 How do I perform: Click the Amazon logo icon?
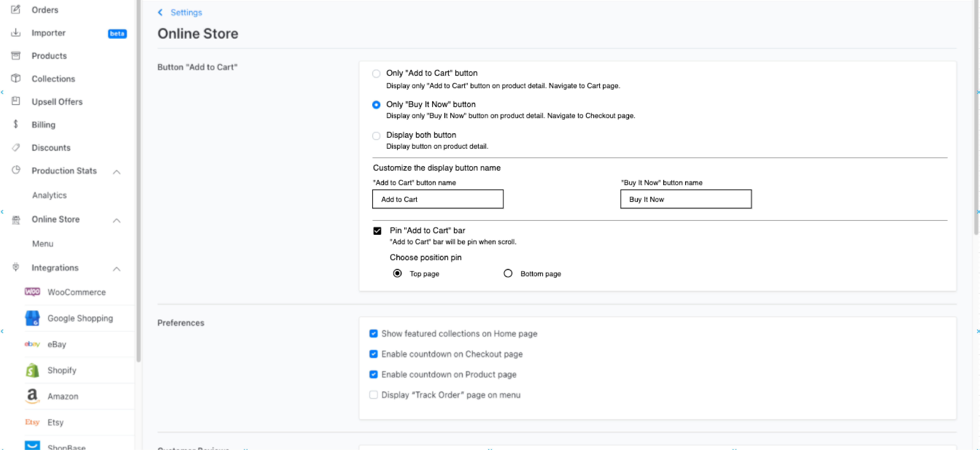(x=32, y=396)
